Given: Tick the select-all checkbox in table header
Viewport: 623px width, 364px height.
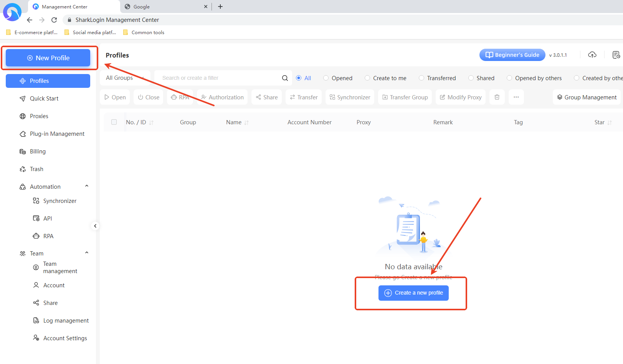Looking at the screenshot, I should click(x=114, y=122).
